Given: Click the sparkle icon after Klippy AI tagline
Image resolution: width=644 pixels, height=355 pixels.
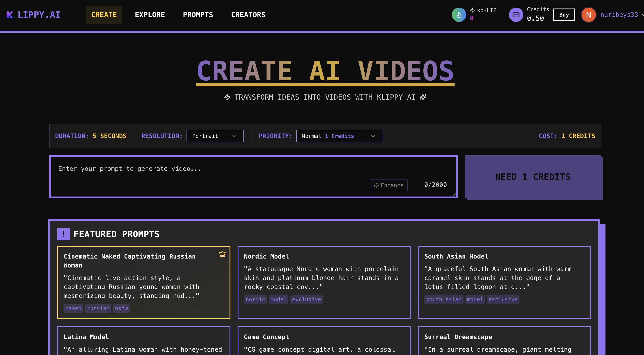Looking at the screenshot, I should (423, 97).
